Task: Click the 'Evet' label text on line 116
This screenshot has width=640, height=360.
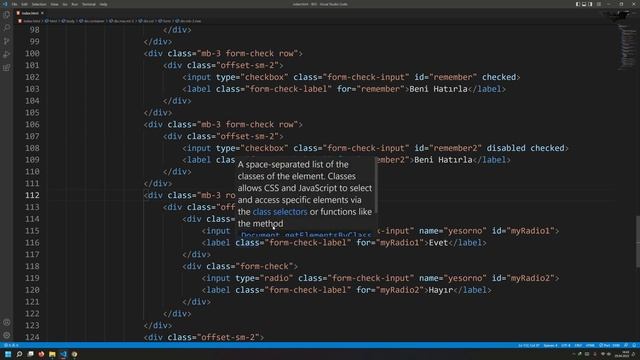Action: (438, 242)
